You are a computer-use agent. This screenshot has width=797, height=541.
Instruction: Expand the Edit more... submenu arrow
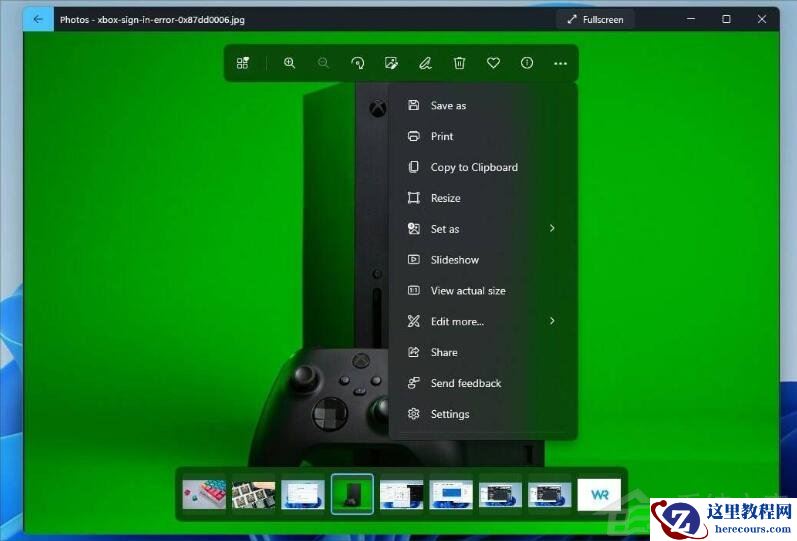click(x=552, y=321)
